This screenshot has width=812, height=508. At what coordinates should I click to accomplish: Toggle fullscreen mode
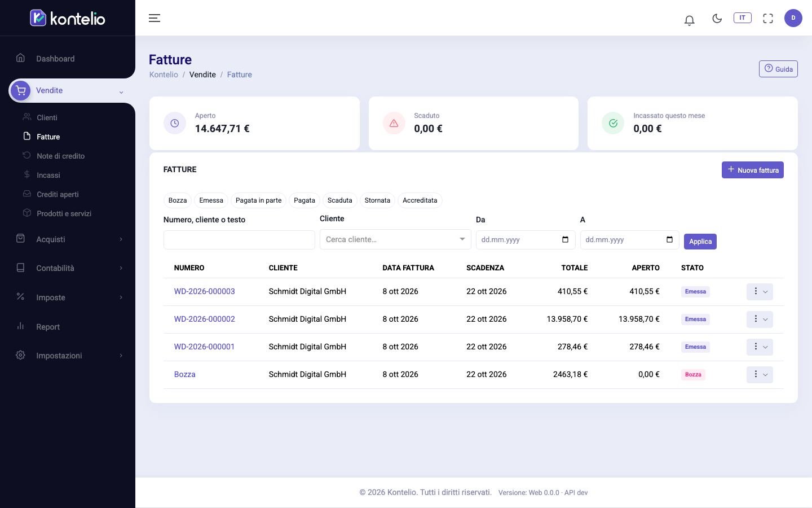tap(768, 18)
